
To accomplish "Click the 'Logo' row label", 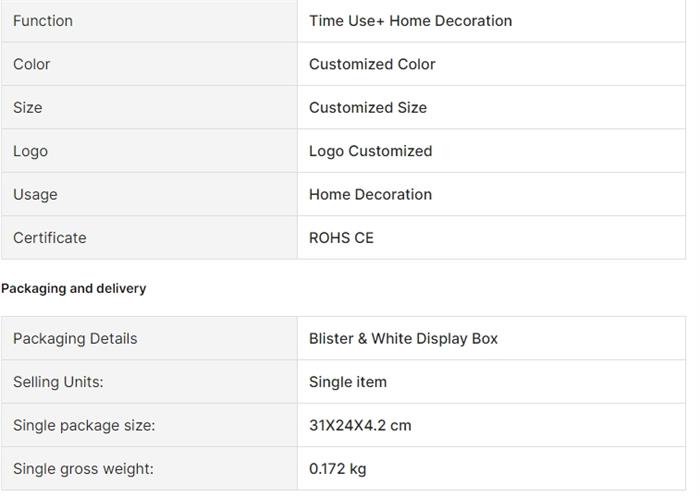I will tap(30, 151).
